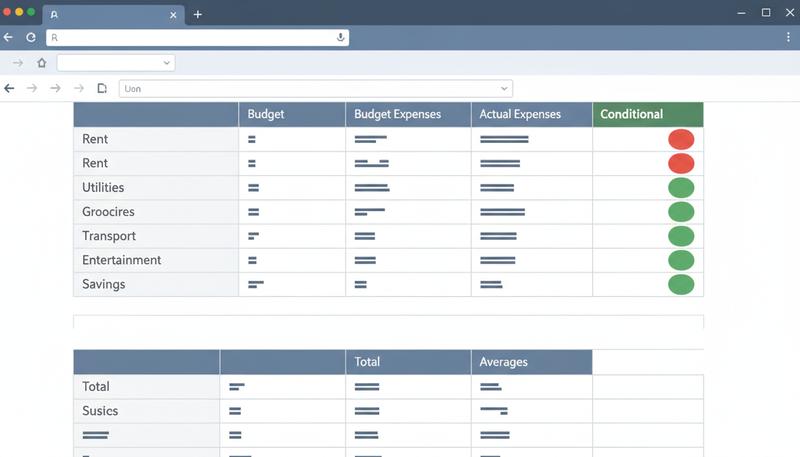
Task: Click red status circle in first Rent row
Action: pyautogui.click(x=681, y=139)
